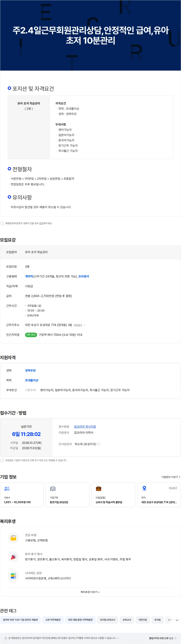The width and height of the screenshot is (181, 644).
Task: Click the 시작일 2026.10.27(화) date
Action: (31, 443)
